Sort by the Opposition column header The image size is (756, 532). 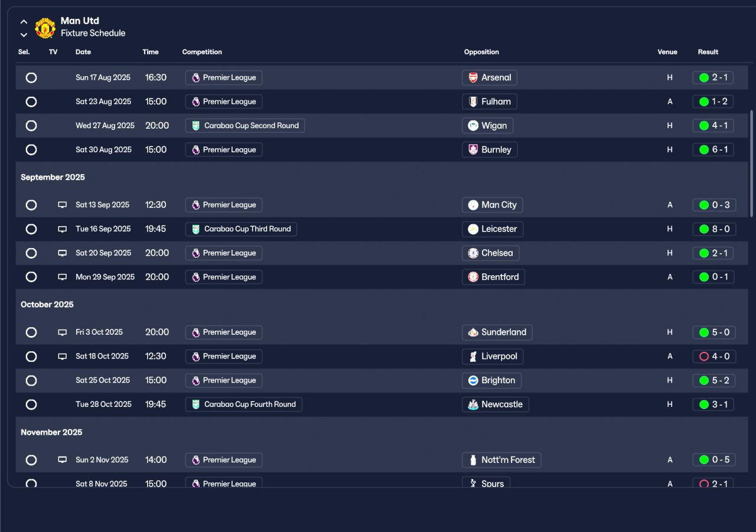click(x=481, y=52)
